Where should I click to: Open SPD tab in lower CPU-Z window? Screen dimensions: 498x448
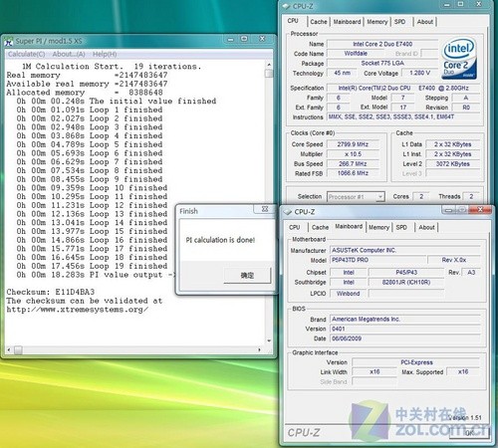click(x=401, y=227)
